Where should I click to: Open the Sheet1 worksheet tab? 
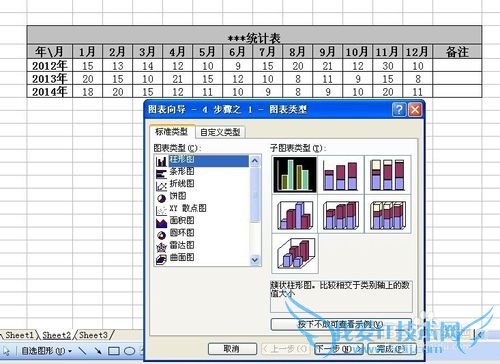tap(19, 335)
